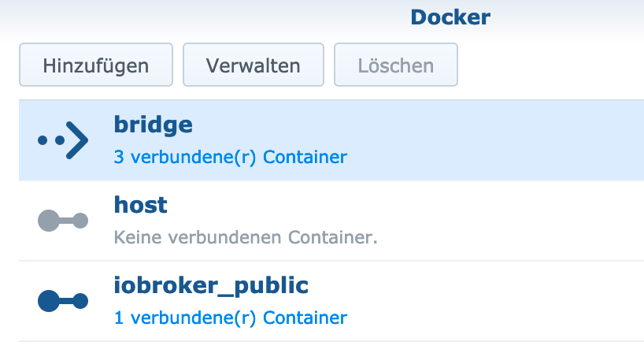644x353 pixels.
Task: Select the host network name
Action: (x=140, y=205)
